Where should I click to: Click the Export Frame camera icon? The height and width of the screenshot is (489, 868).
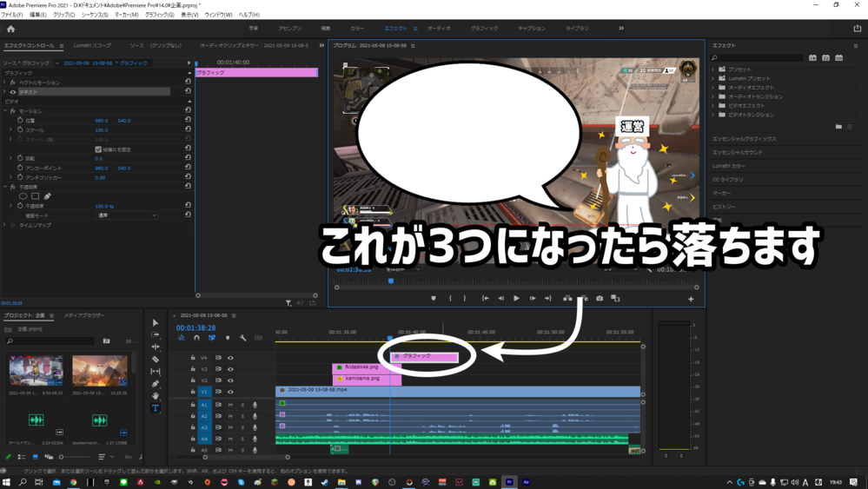click(x=600, y=298)
